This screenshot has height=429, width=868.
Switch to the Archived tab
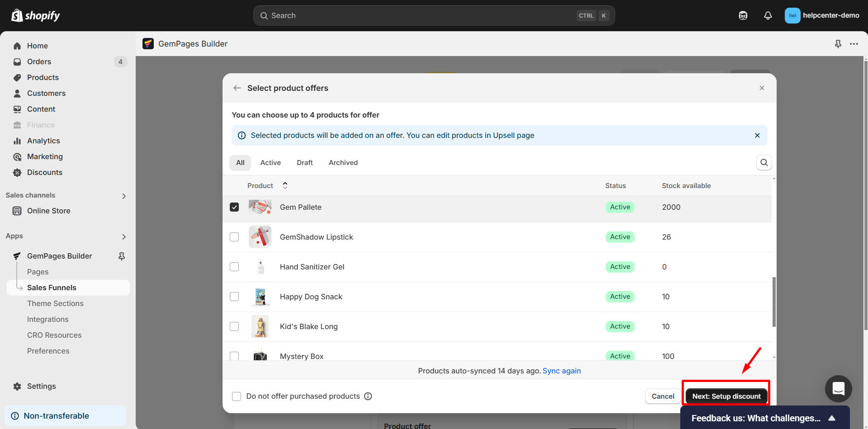click(343, 163)
